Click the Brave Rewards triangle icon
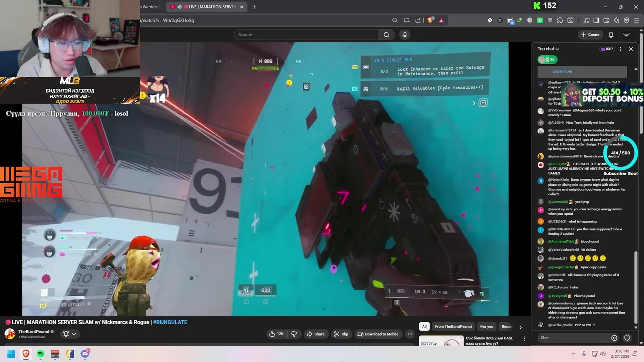Screen dimensions: 644x362 [441, 20]
